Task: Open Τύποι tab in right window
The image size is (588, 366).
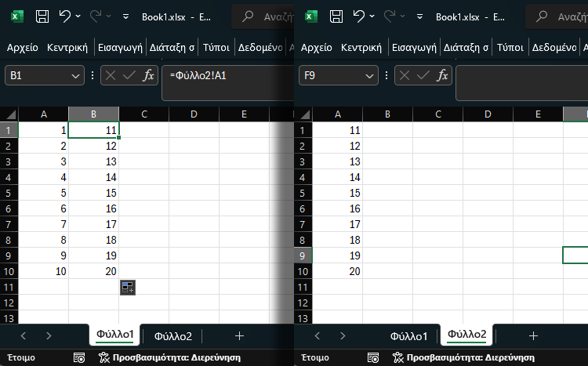Action: pyautogui.click(x=510, y=48)
